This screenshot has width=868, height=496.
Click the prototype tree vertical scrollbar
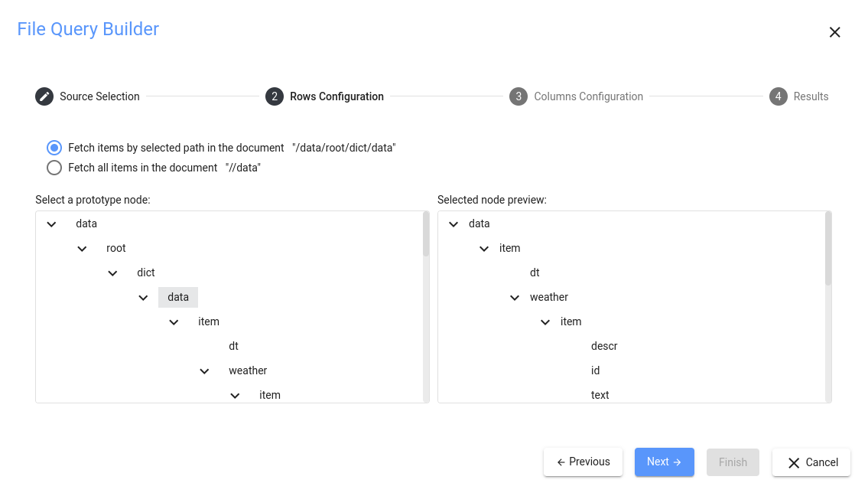(x=426, y=234)
